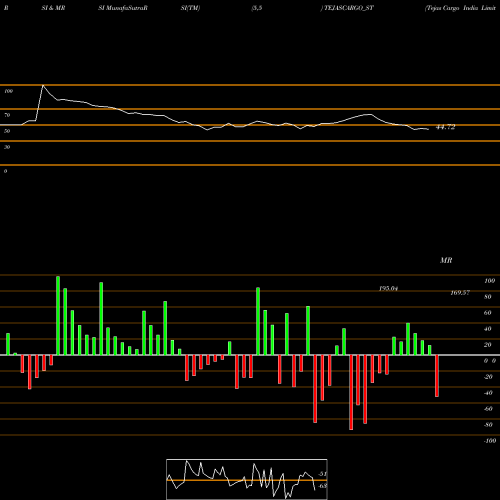
Task: Click the current RSI value 44.72
Action: (446, 127)
